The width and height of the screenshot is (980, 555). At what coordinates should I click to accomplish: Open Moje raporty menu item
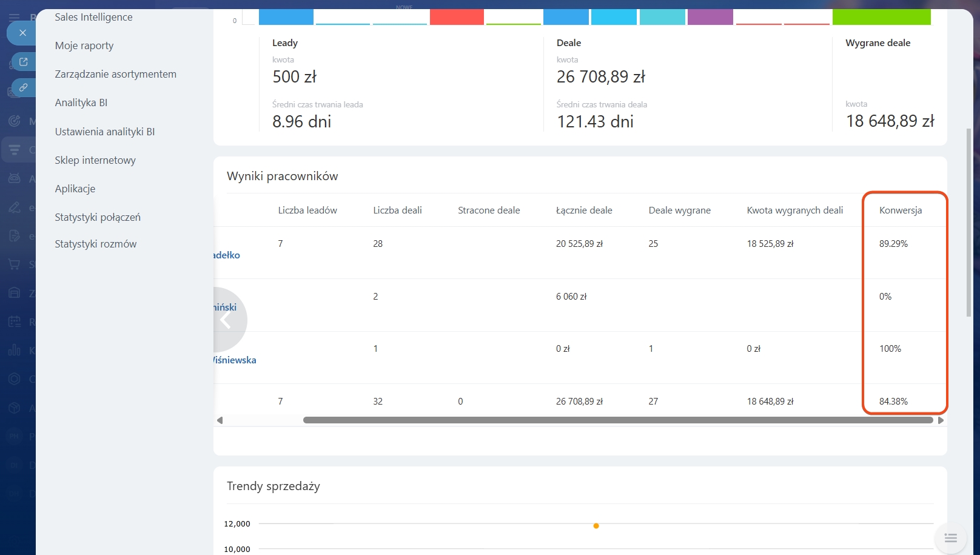(84, 45)
